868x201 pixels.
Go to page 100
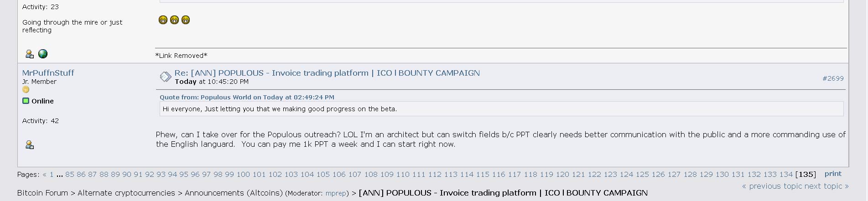point(243,174)
